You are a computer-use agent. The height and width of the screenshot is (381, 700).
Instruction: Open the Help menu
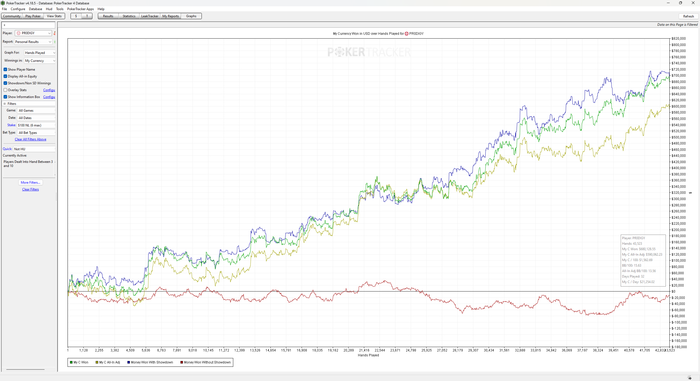[101, 9]
